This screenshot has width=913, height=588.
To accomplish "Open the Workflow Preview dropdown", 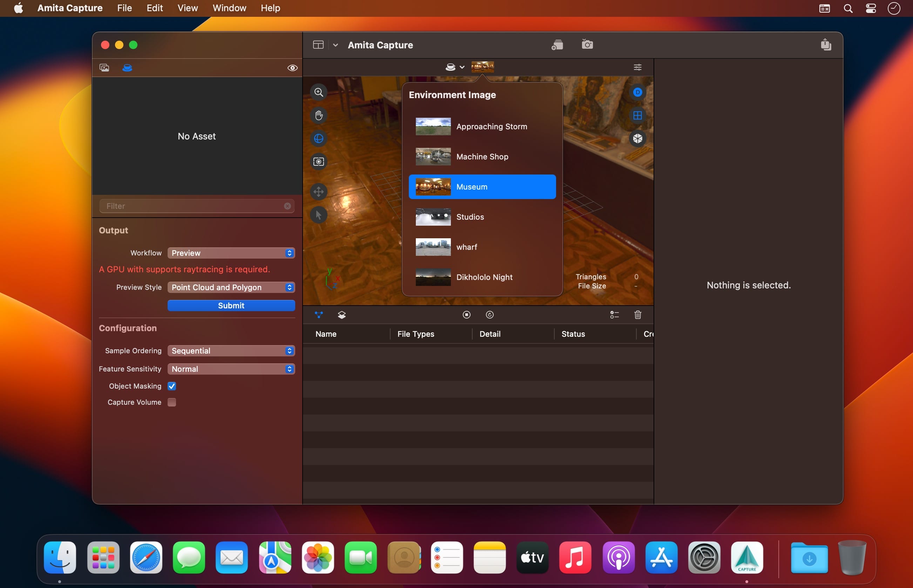I will click(x=231, y=253).
